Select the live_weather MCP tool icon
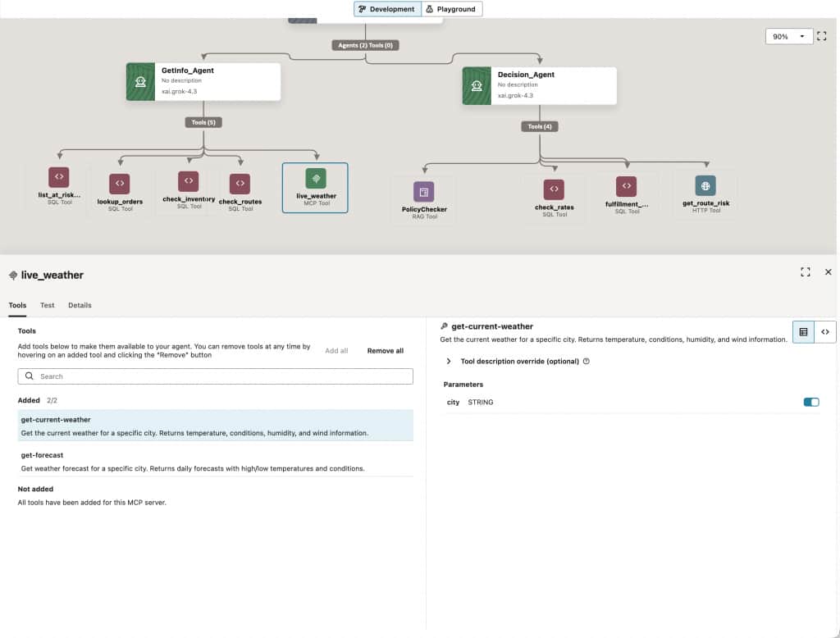 (316, 179)
